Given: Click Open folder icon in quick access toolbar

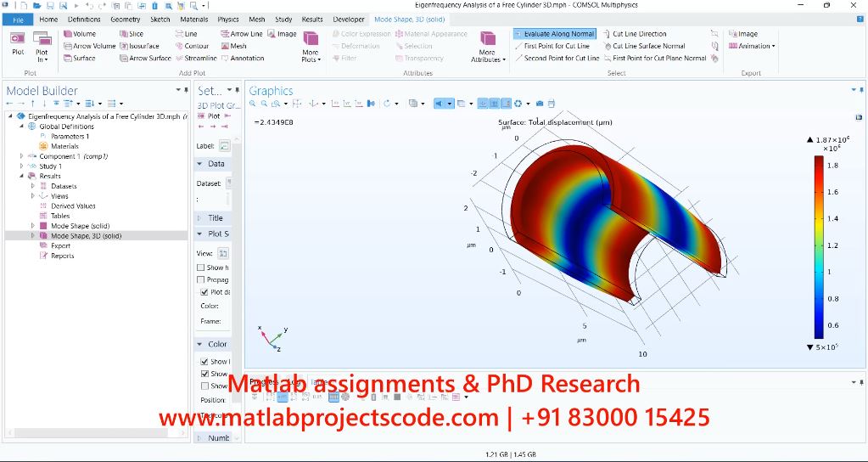Looking at the screenshot, I should pos(37,6).
